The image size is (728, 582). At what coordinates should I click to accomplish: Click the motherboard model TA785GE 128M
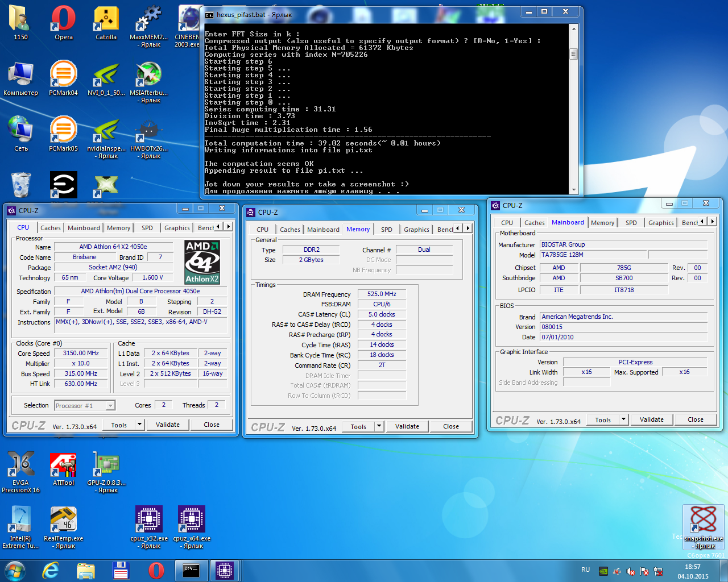point(593,255)
